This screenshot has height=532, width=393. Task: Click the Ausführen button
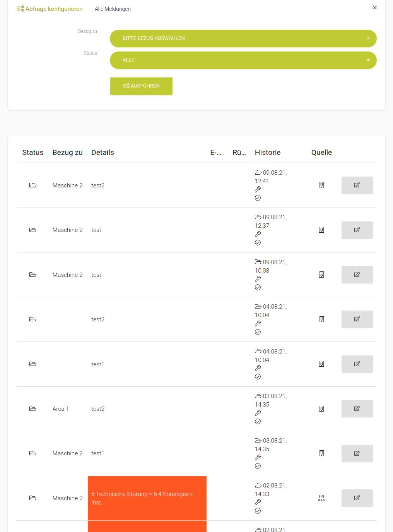141,86
